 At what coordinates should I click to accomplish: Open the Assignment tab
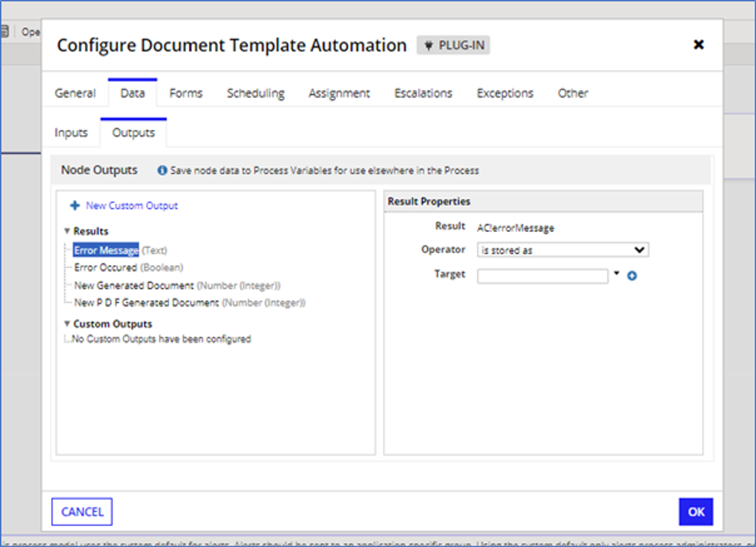[x=339, y=93]
